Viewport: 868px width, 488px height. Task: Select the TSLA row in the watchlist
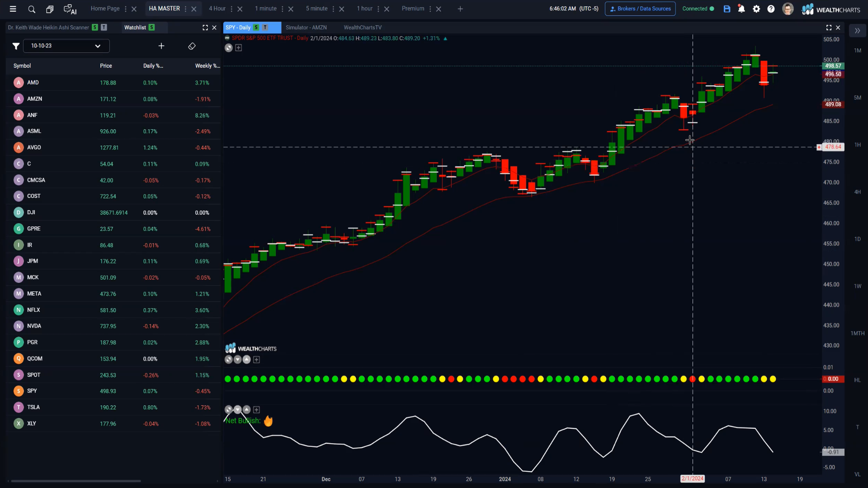click(x=113, y=408)
